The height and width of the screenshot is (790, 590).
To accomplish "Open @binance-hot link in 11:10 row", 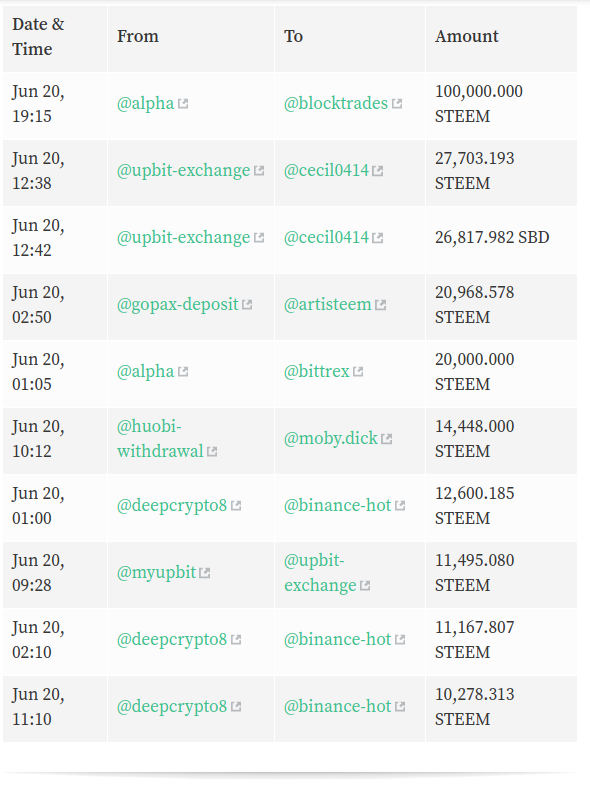I will click(x=338, y=706).
